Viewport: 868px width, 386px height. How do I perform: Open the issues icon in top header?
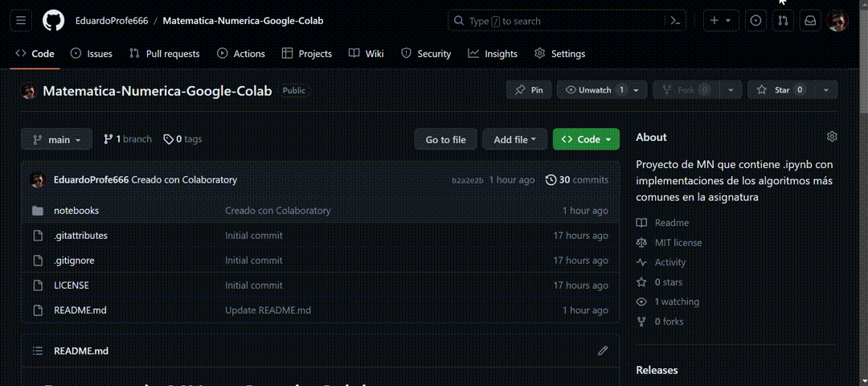[755, 21]
